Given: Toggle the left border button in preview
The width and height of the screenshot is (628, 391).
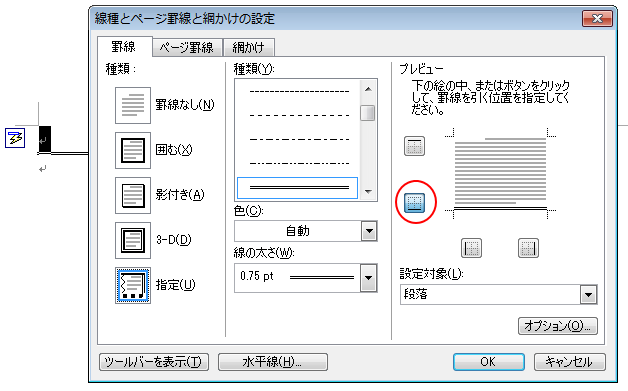Looking at the screenshot, I should click(471, 248).
